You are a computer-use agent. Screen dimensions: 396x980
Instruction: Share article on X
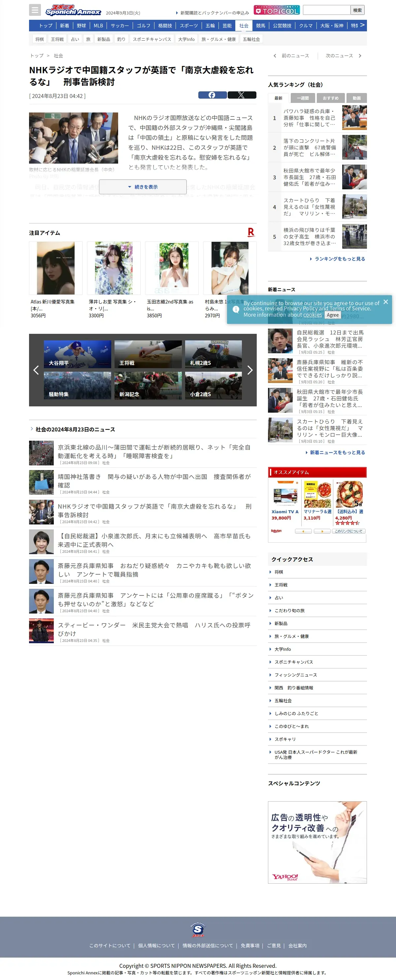[242, 95]
